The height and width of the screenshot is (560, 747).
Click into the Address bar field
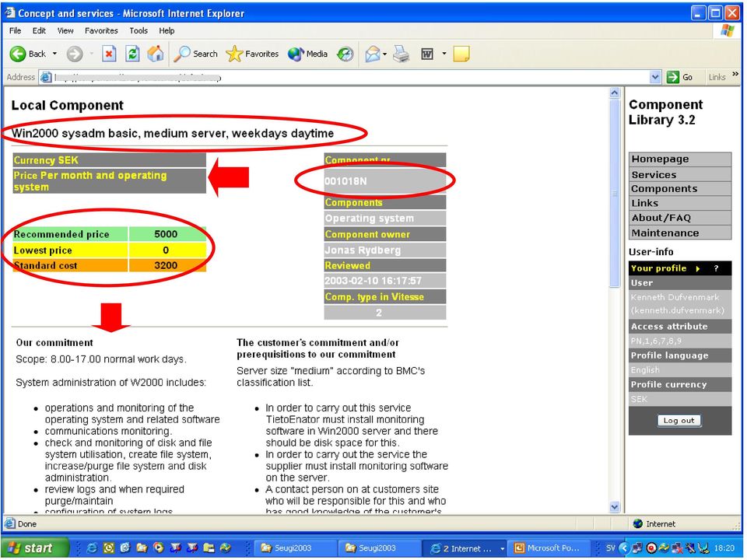pyautogui.click(x=351, y=77)
